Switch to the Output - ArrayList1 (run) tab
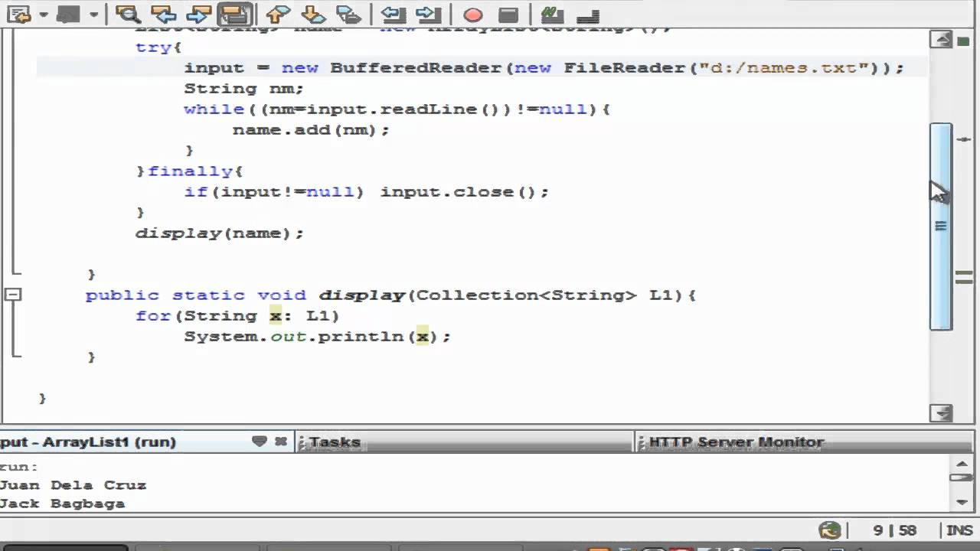 point(88,442)
